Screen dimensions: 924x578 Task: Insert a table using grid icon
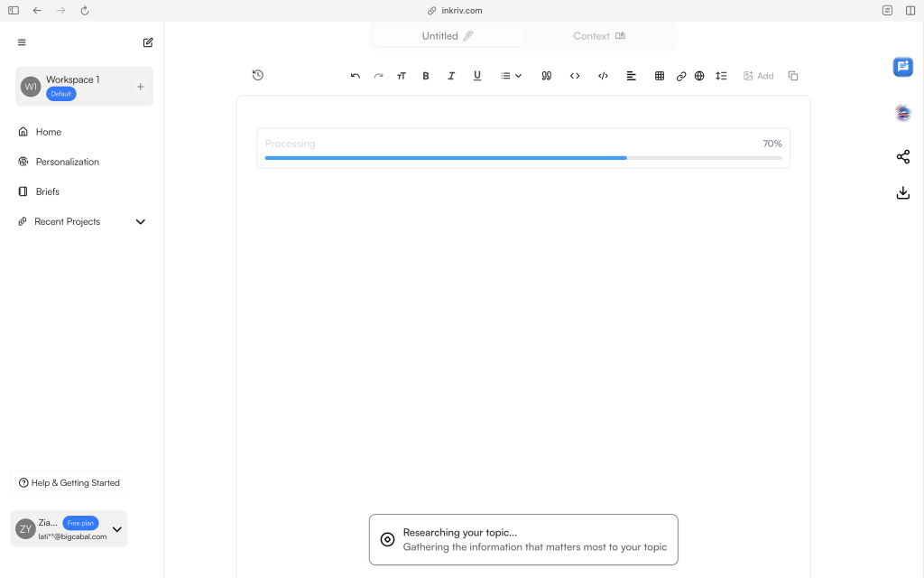tap(660, 76)
